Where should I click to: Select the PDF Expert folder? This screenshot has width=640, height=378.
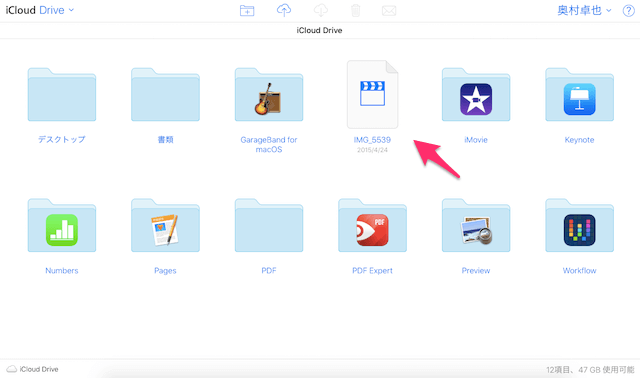[x=372, y=225]
